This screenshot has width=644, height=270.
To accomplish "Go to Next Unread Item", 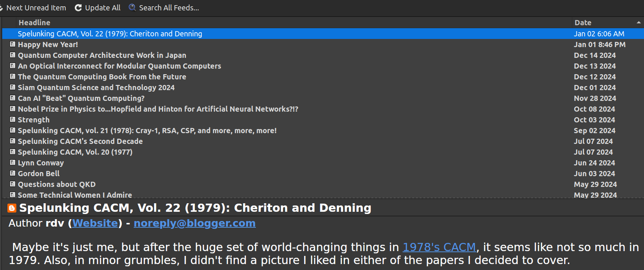I will 36,8.
